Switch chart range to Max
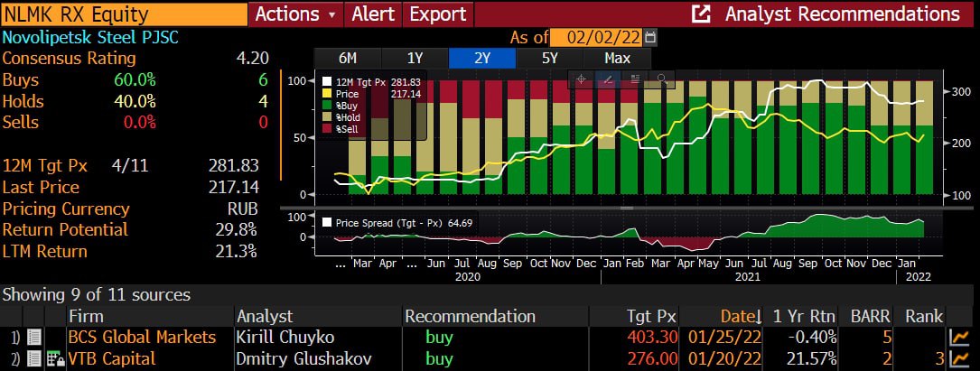 point(618,59)
